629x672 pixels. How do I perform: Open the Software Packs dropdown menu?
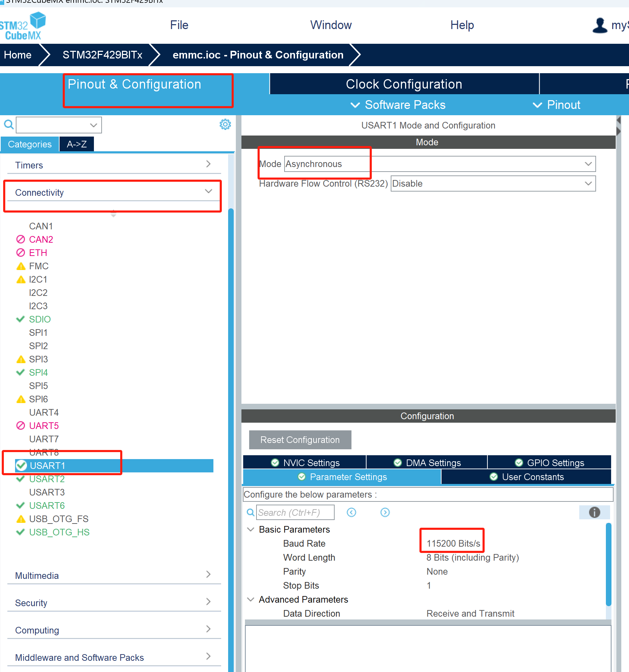coord(398,105)
